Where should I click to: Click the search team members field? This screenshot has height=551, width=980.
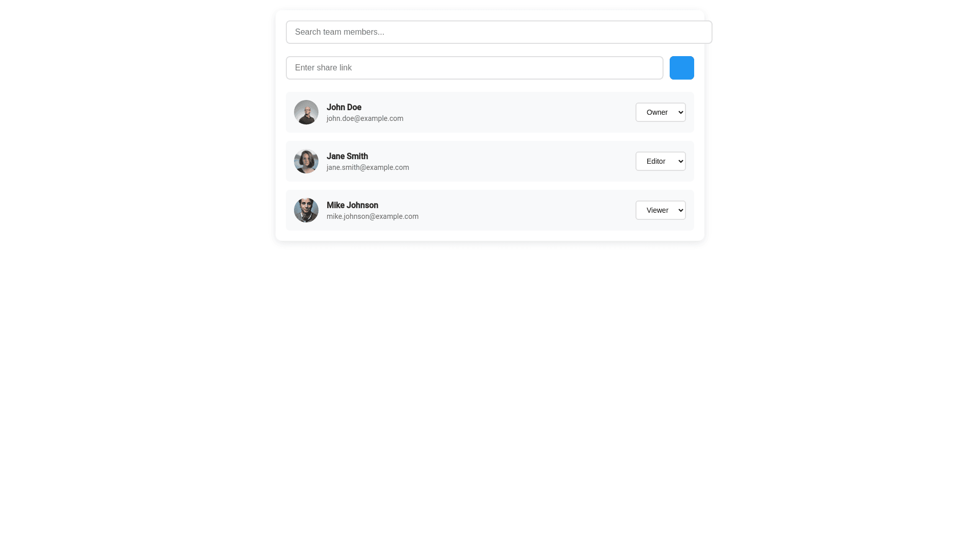pyautogui.click(x=499, y=32)
